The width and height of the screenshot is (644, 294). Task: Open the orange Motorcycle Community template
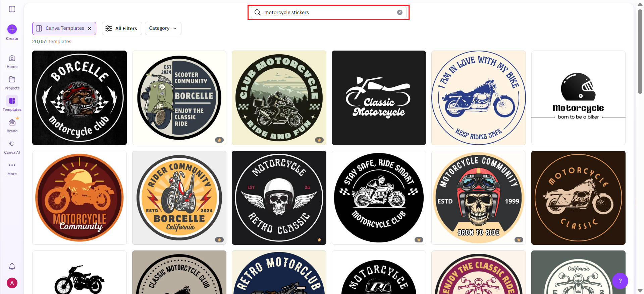[79, 198]
